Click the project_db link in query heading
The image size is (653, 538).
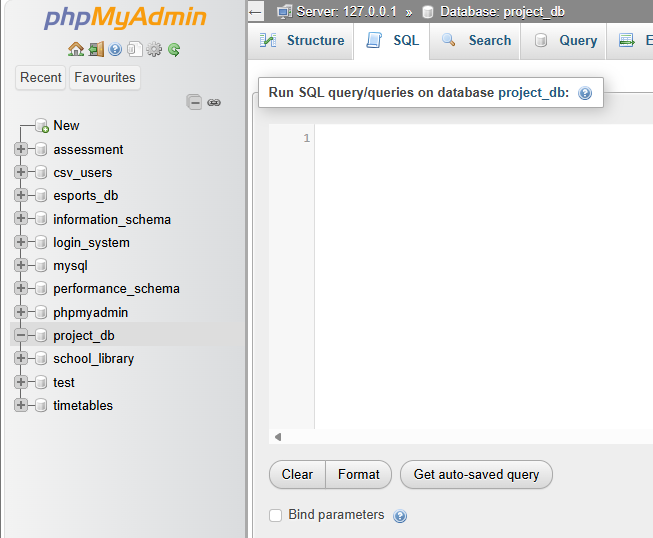(x=533, y=92)
